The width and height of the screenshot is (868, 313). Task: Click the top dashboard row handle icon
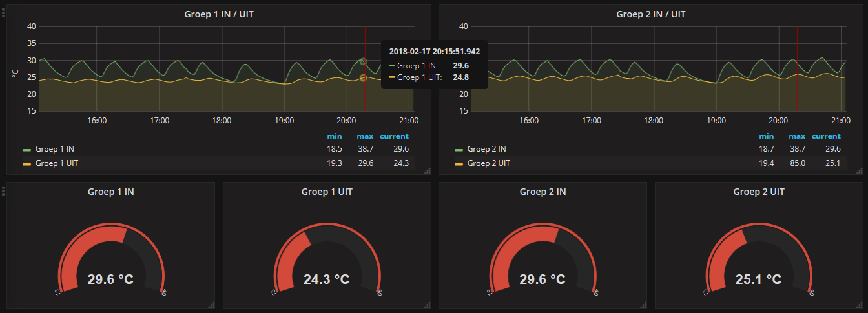(x=3, y=12)
